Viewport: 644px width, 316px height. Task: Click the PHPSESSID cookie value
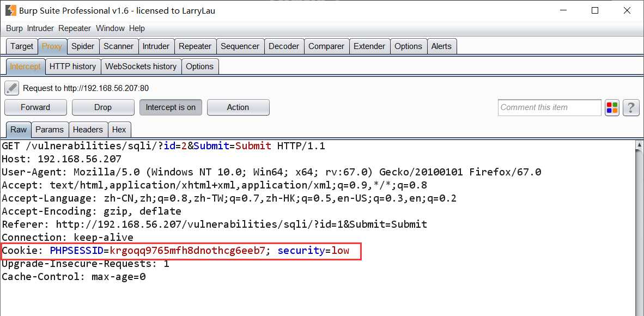(187, 251)
